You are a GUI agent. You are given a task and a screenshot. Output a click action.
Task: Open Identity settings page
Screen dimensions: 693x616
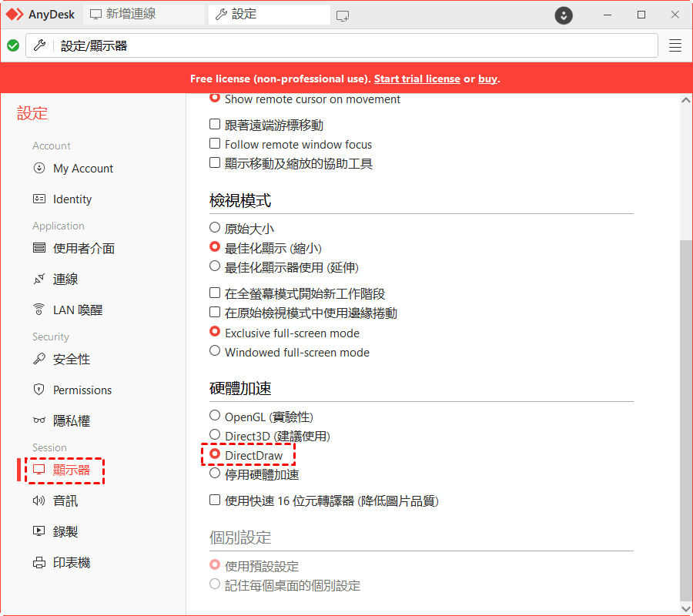click(72, 199)
